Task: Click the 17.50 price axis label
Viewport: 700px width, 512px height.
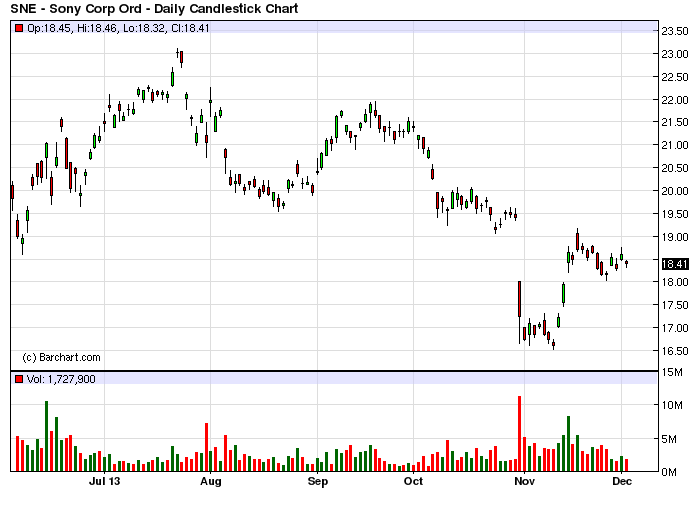Action: coord(675,305)
